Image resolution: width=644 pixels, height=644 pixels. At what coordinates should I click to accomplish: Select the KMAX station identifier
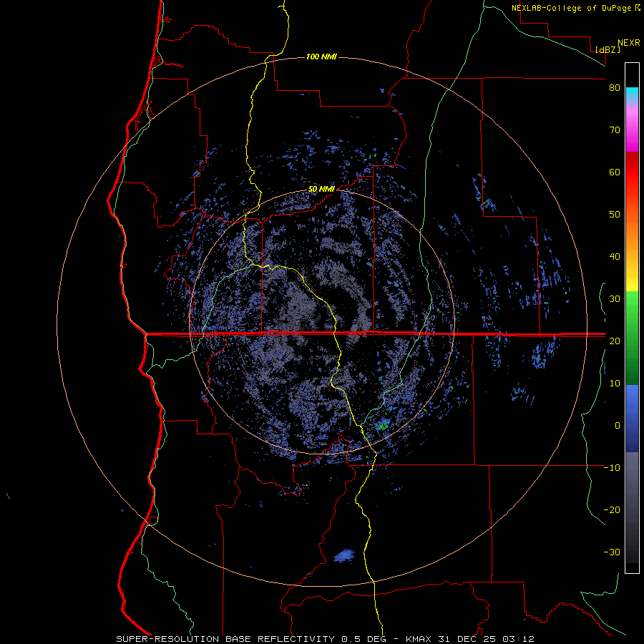pos(420,639)
